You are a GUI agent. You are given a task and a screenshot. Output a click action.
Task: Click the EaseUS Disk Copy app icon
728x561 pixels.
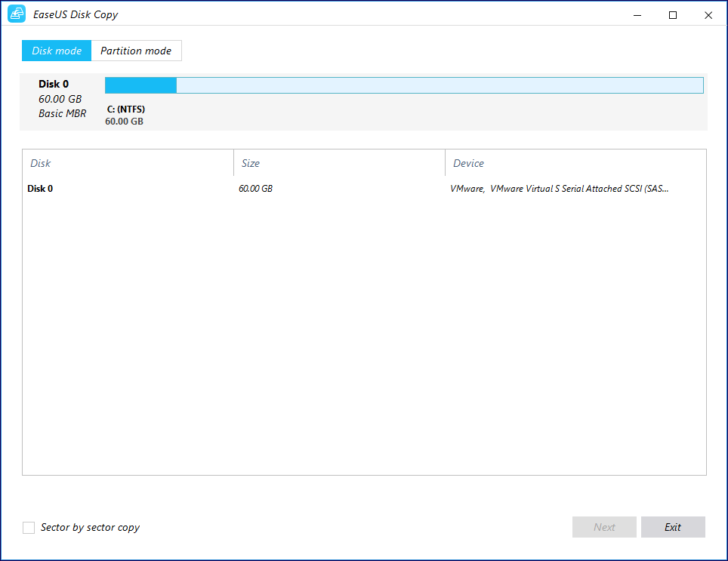click(17, 14)
